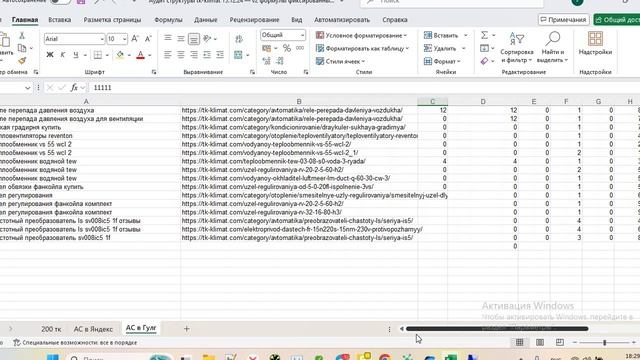Open the Рецензирование tab
This screenshot has height=360, width=640.
tap(254, 20)
